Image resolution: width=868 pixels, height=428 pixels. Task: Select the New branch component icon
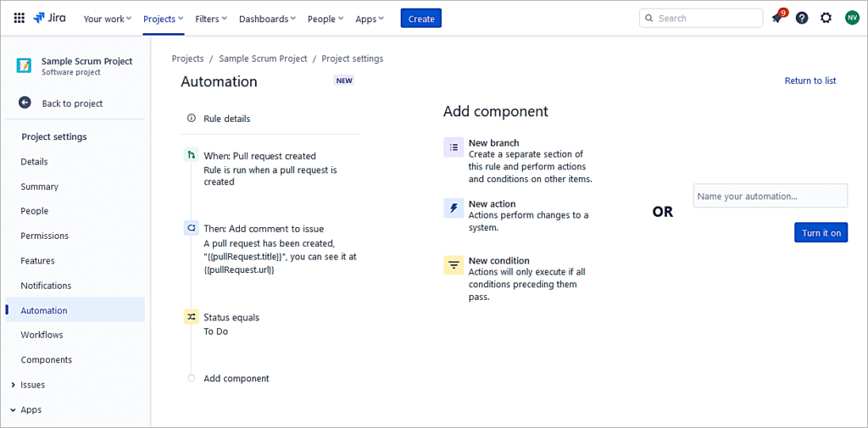point(453,147)
